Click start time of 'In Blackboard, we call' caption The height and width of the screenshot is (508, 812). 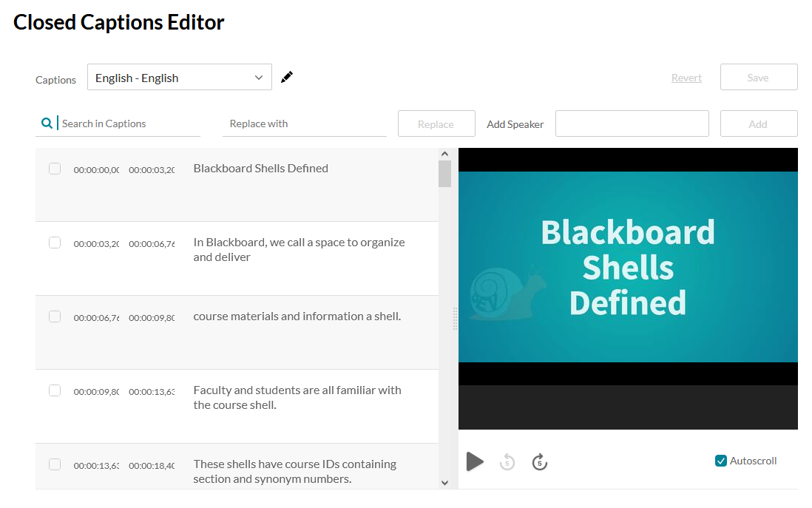pyautogui.click(x=96, y=244)
